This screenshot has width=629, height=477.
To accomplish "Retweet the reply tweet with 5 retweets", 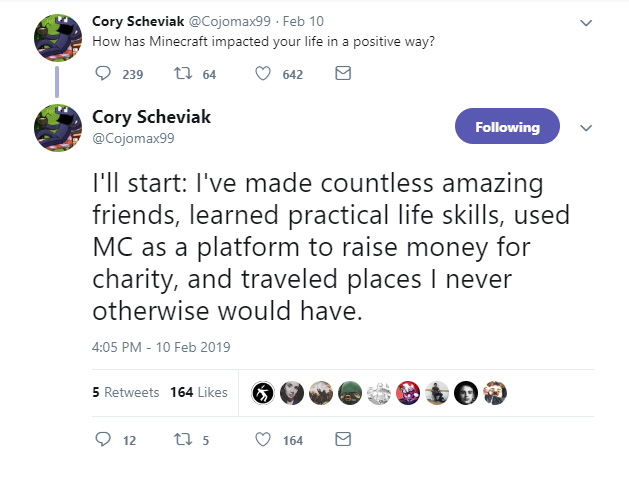I will point(184,439).
